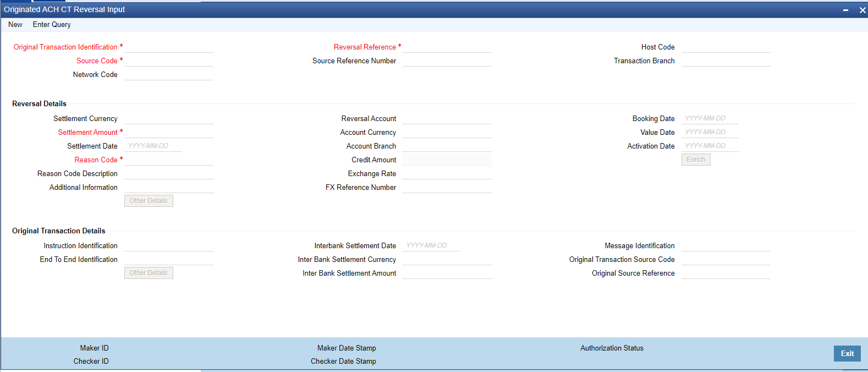Viewport: 868px width, 372px height.
Task: Click the Account Currency field
Action: click(x=447, y=132)
